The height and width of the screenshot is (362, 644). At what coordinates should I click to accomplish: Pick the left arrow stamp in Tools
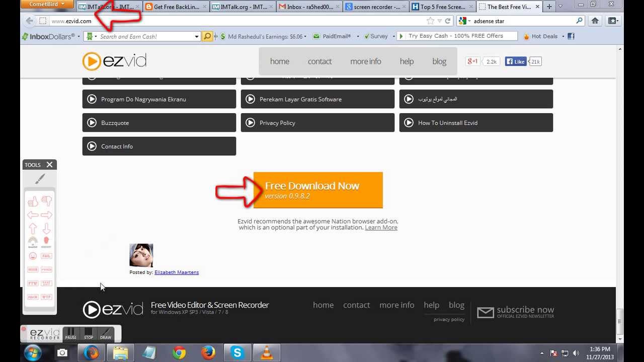(33, 215)
